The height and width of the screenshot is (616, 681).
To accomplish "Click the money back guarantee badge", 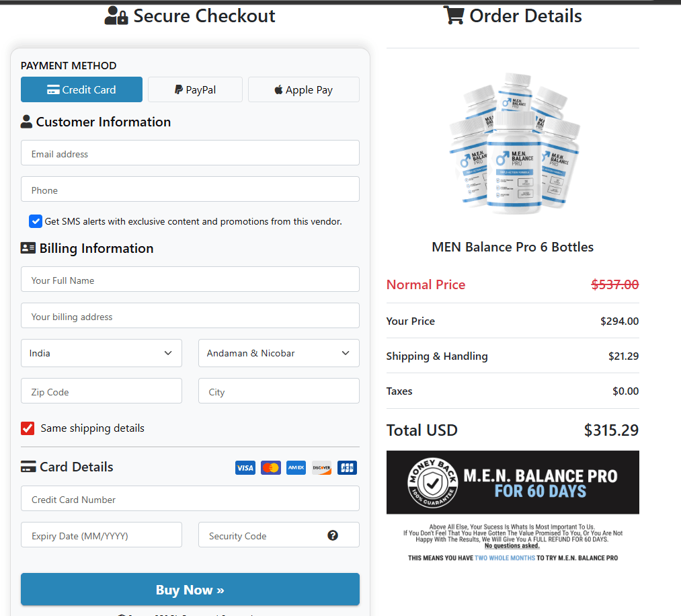I will pyautogui.click(x=432, y=482).
